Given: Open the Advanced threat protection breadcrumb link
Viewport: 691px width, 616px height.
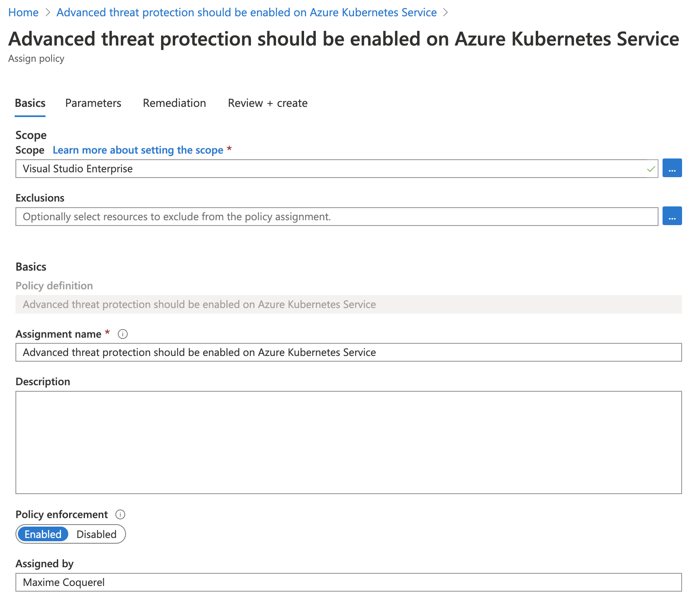Looking at the screenshot, I should [x=246, y=12].
